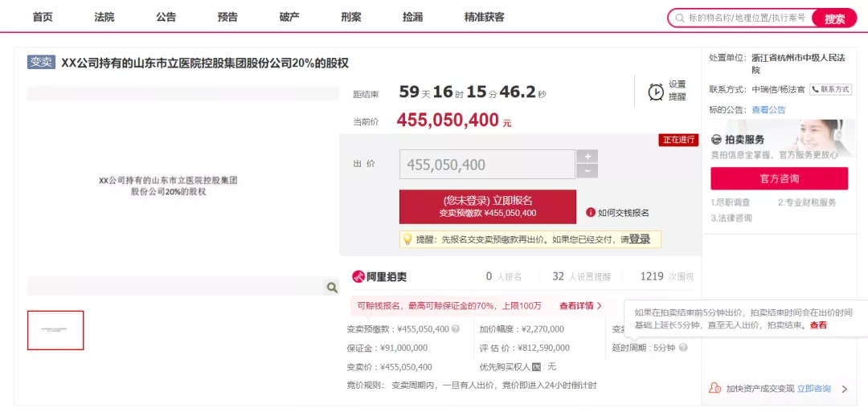
Task: Open the 破产 navigation tab
Action: point(289,17)
